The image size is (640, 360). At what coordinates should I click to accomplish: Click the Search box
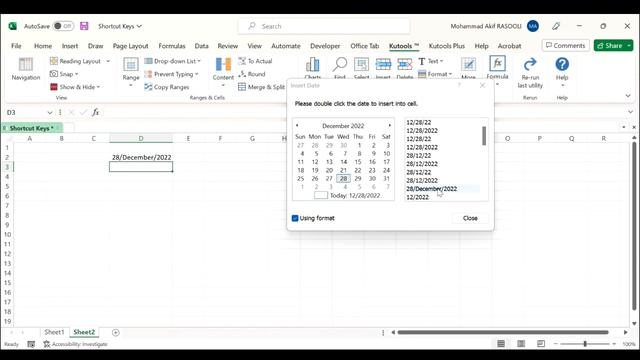(324, 26)
